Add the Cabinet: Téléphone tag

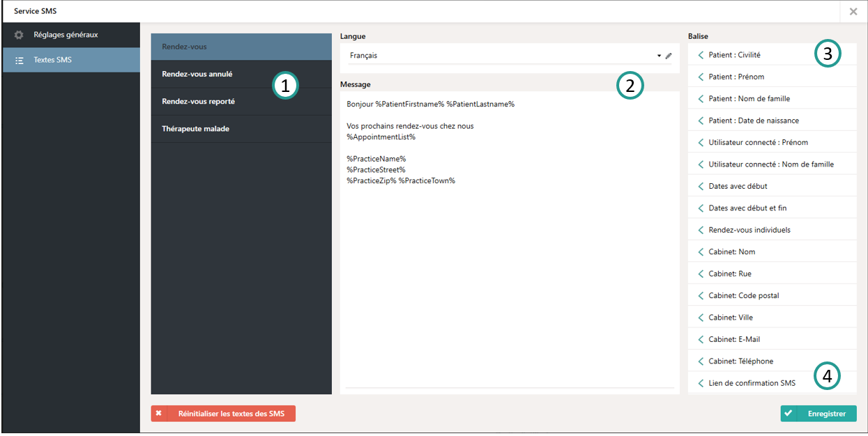click(740, 361)
